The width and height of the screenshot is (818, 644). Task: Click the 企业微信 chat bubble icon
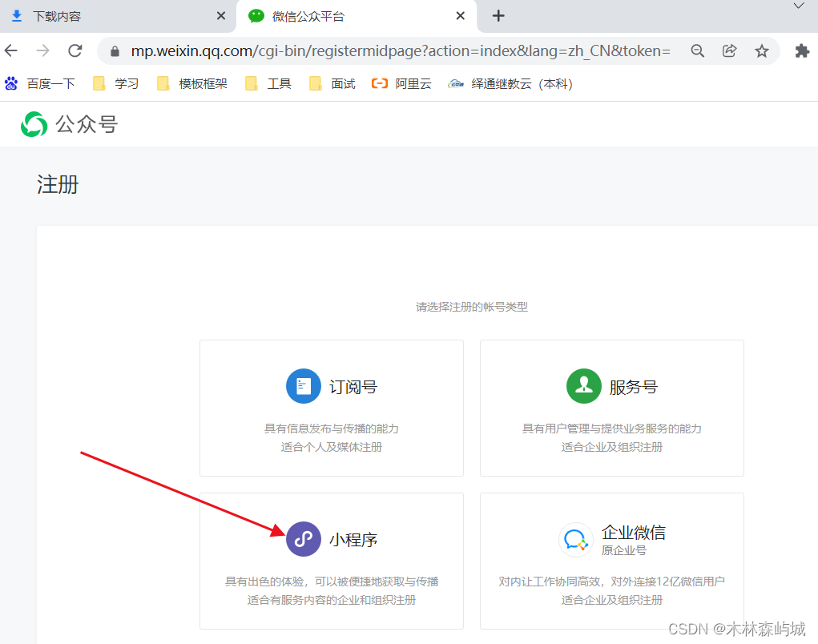coord(575,539)
